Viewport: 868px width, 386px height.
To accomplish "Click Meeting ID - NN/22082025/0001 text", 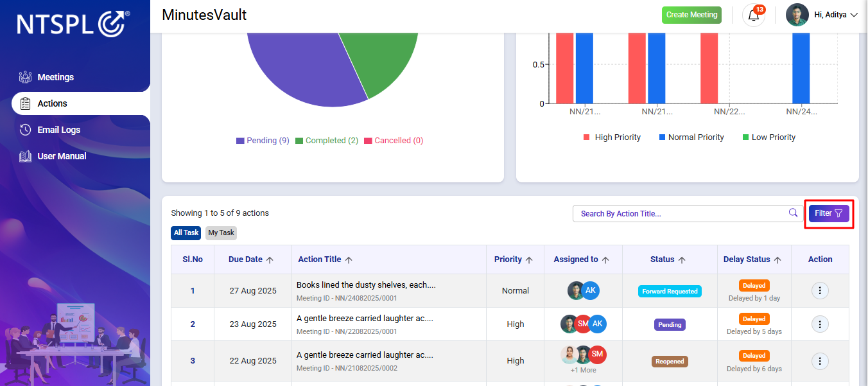I will pos(347,331).
